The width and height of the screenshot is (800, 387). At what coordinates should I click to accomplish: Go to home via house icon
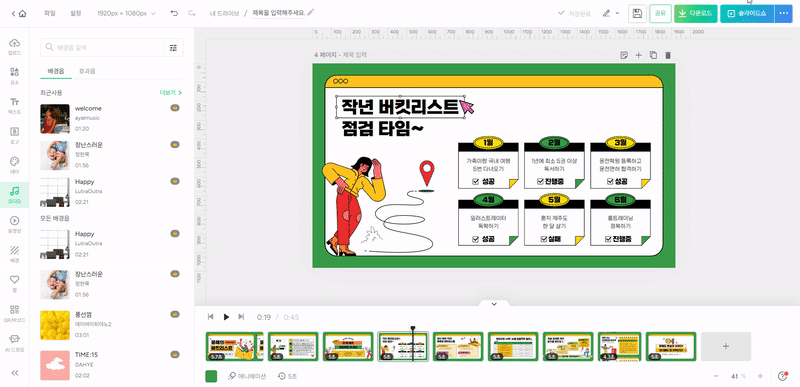(22, 14)
